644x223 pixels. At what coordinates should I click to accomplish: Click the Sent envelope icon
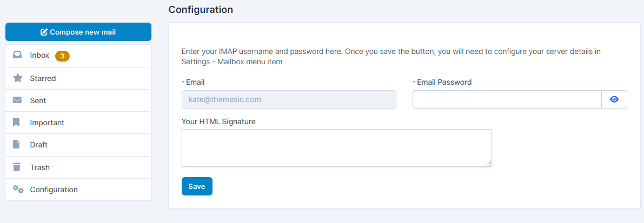pos(18,100)
